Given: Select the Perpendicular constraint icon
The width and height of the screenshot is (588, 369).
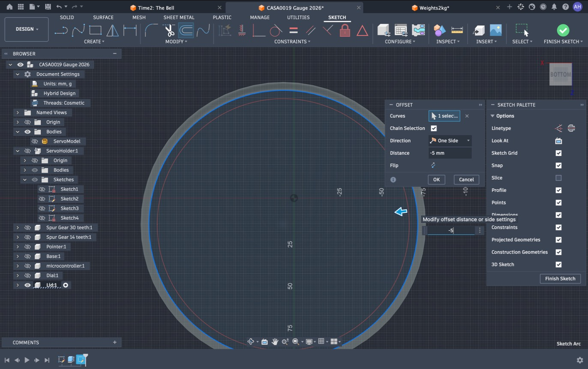Looking at the screenshot, I should coord(328,30).
